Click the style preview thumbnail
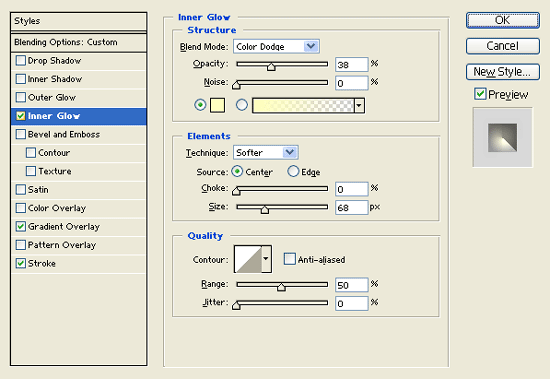 [502, 138]
